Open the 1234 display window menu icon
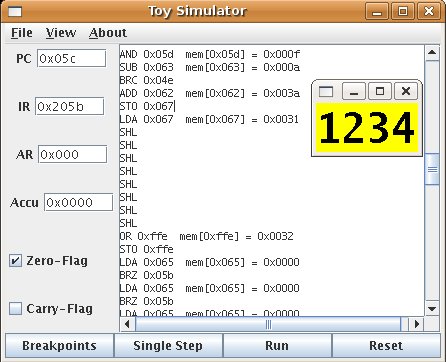The width and height of the screenshot is (446, 362). click(x=326, y=91)
